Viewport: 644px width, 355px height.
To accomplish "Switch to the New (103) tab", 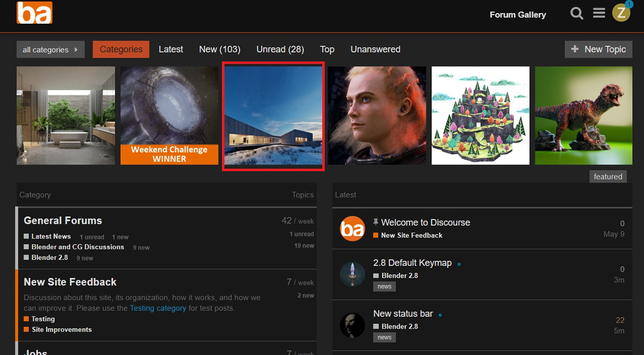I will [219, 49].
